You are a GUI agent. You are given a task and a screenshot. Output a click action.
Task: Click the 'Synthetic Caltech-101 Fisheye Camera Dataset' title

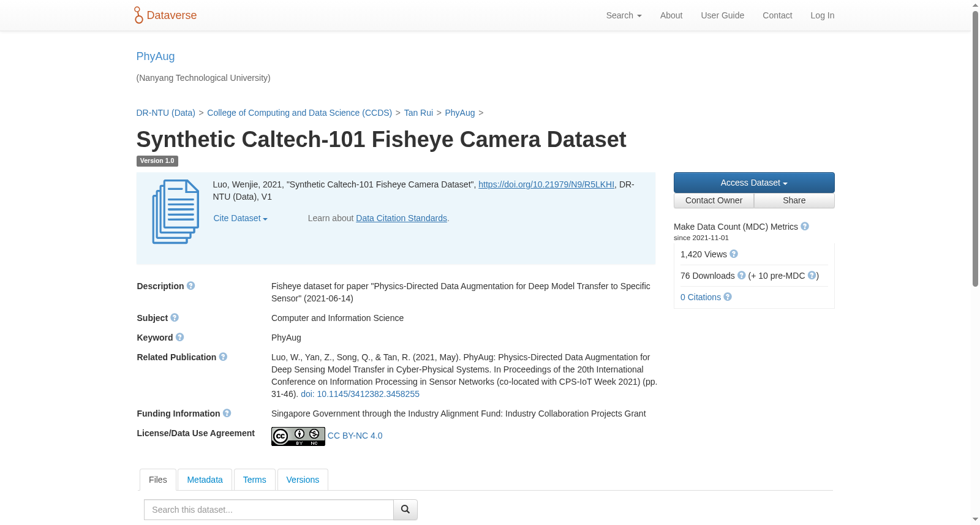[382, 140]
